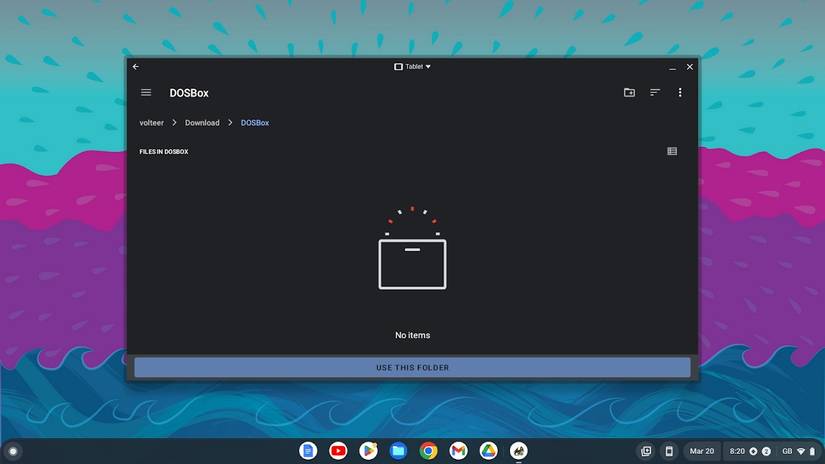Viewport: 825px width, 464px height.
Task: Open Google Drive from shelf
Action: click(x=488, y=451)
